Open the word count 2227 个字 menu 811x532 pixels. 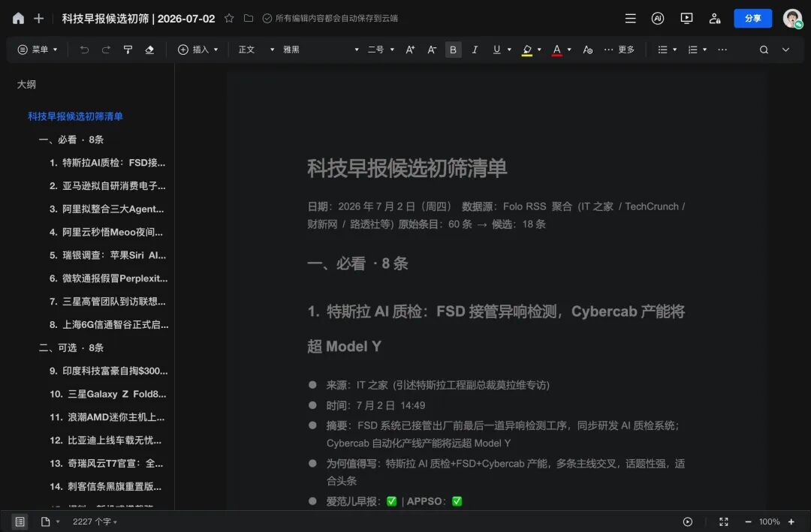(95, 521)
